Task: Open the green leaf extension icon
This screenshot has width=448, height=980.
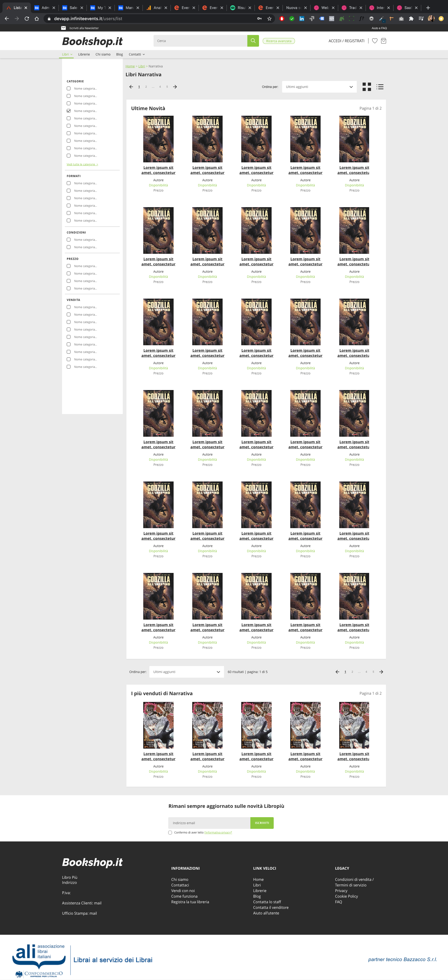Action: tap(342, 19)
